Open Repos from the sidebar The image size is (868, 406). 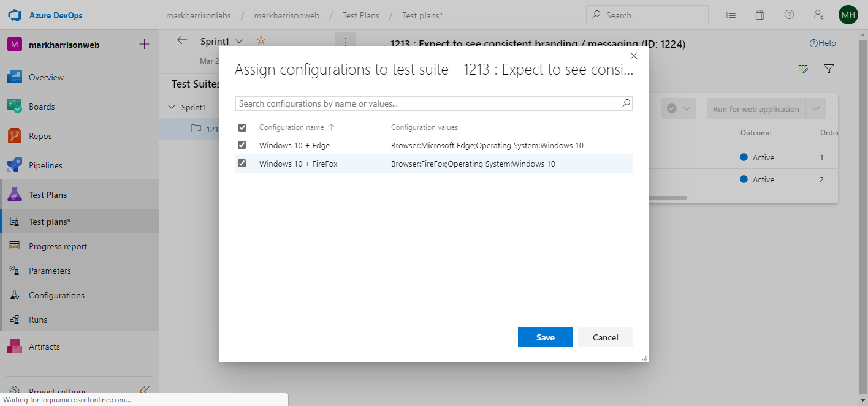[15, 136]
